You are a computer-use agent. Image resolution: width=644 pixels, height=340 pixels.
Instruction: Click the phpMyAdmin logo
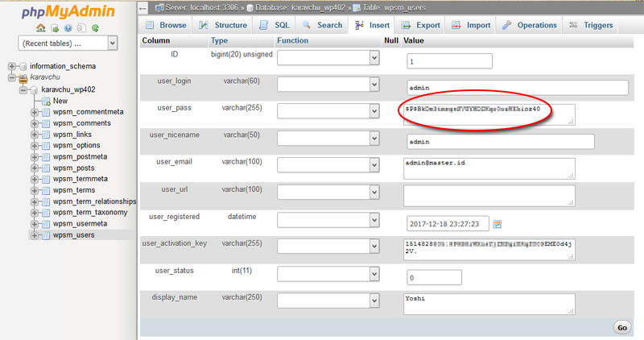tap(68, 11)
